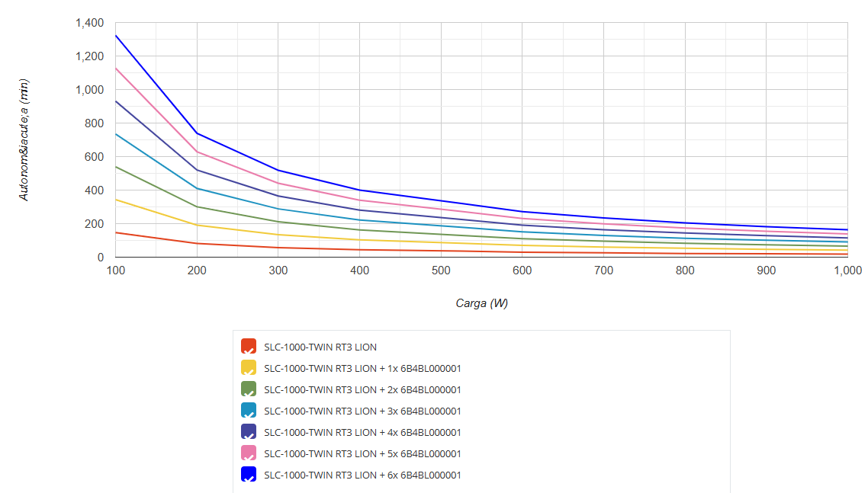Click the pink line's starting point at 100 W
The height and width of the screenshot is (493, 868).
(116, 69)
